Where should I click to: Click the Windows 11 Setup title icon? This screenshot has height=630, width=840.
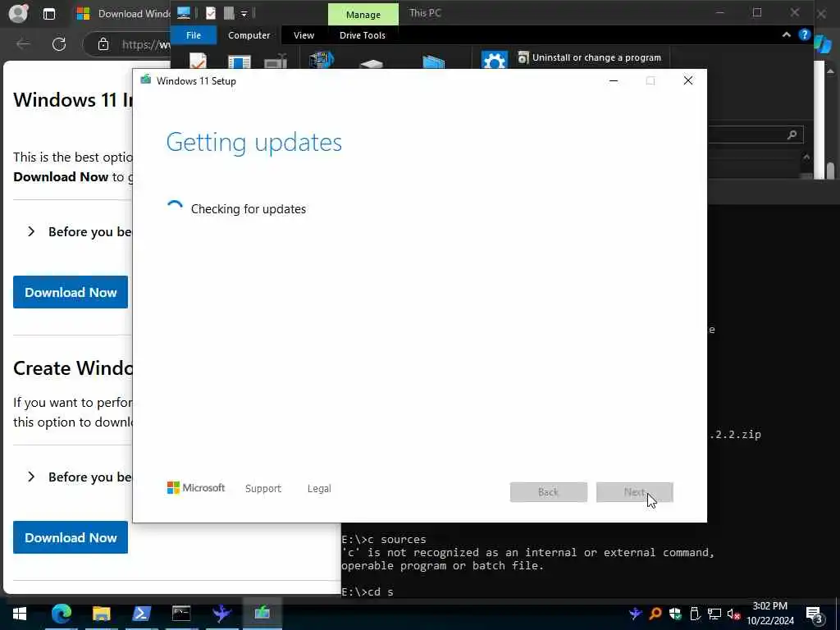(x=146, y=80)
